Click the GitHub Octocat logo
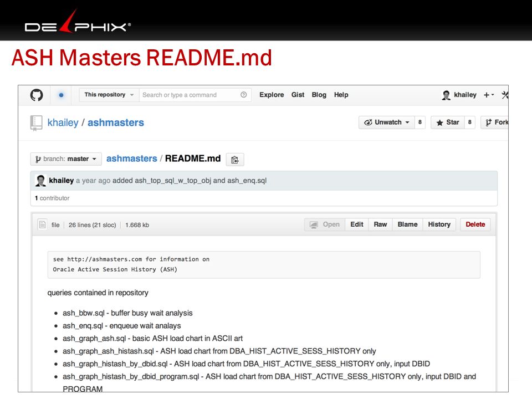 pos(37,95)
